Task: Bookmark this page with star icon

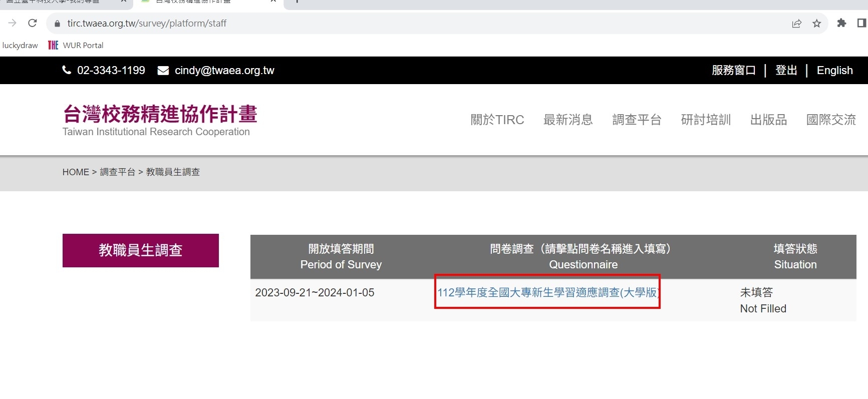Action: (x=817, y=24)
